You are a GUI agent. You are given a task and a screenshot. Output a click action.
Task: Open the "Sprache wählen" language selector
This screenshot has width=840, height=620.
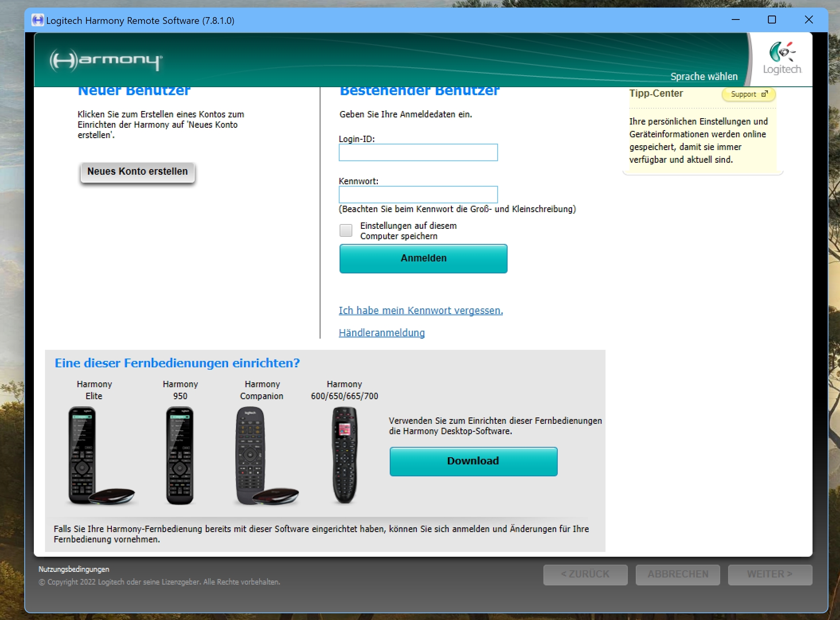point(704,76)
